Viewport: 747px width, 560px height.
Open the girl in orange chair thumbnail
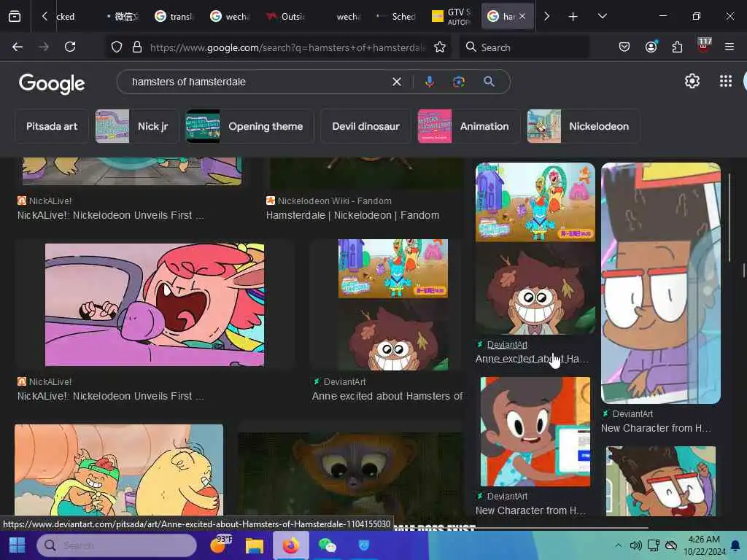pyautogui.click(x=535, y=432)
